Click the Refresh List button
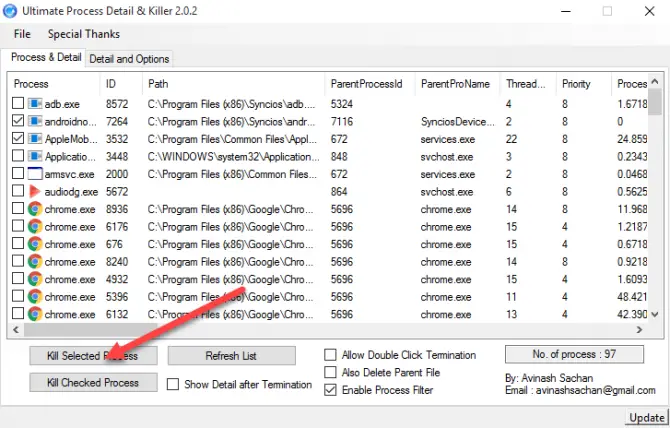 231,355
